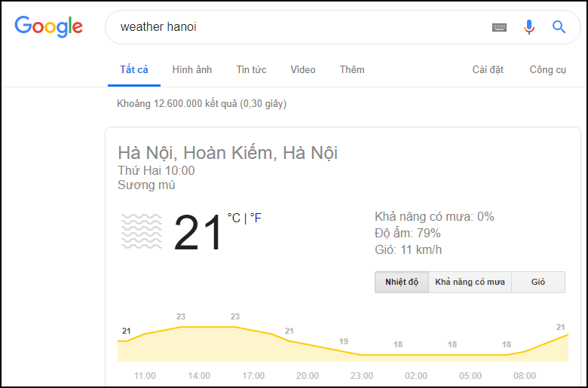The width and height of the screenshot is (588, 388).
Task: Open the on-screen keyboard icon
Action: [x=499, y=27]
